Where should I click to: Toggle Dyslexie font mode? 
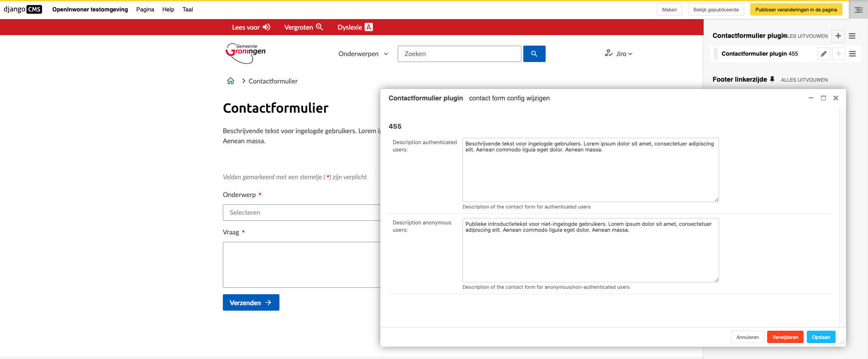pos(355,27)
